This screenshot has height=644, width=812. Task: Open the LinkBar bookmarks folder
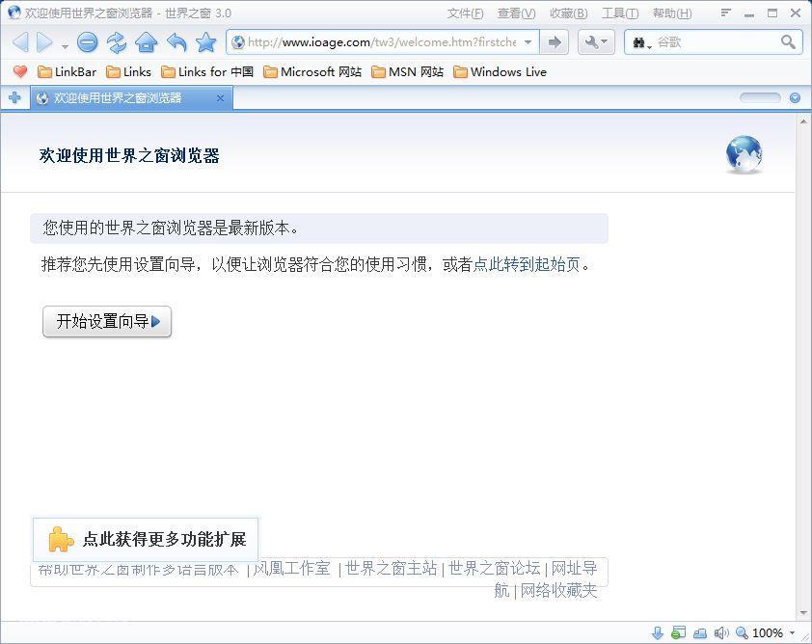point(67,72)
